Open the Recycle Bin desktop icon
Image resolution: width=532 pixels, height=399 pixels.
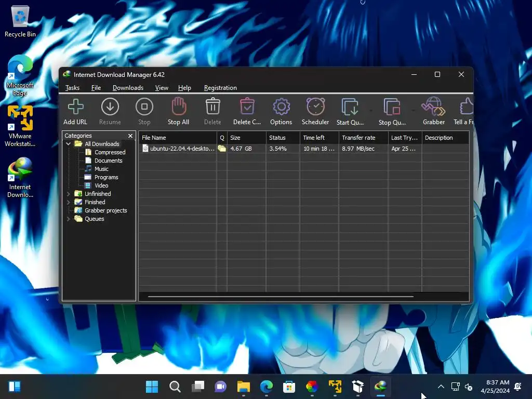point(20,21)
